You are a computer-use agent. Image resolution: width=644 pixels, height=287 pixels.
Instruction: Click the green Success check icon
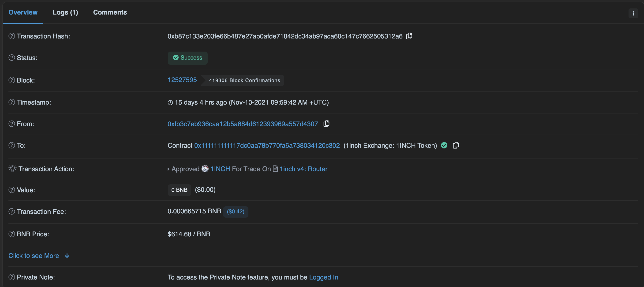(176, 57)
